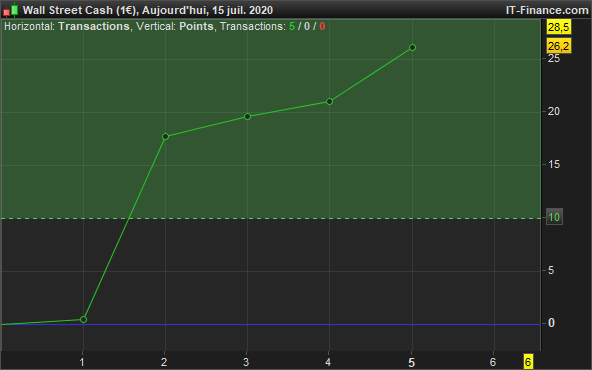Click the candlestick chart icon in title bar
592x370 pixels.
(x=11, y=10)
